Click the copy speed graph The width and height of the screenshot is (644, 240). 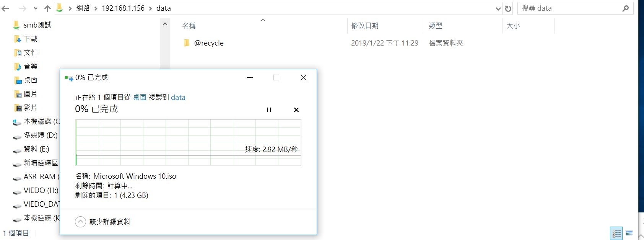pyautogui.click(x=188, y=142)
